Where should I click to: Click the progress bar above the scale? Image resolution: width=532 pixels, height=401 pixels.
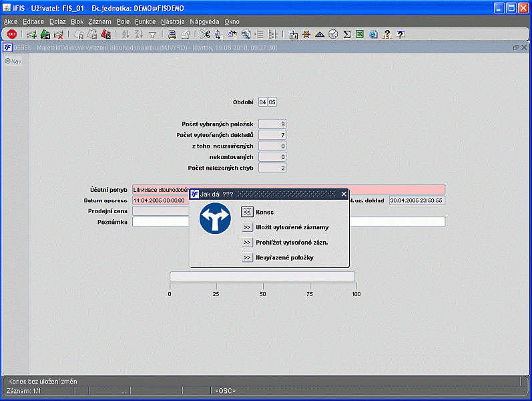[x=262, y=277]
